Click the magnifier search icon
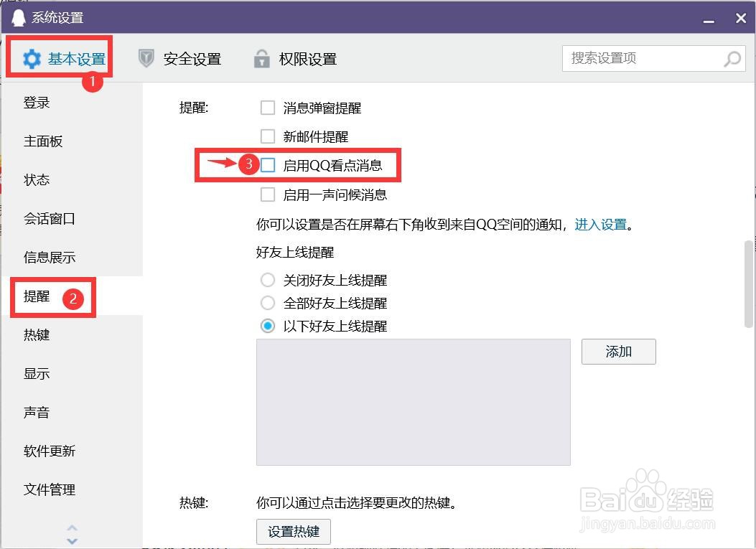This screenshot has width=756, height=549. (732, 59)
